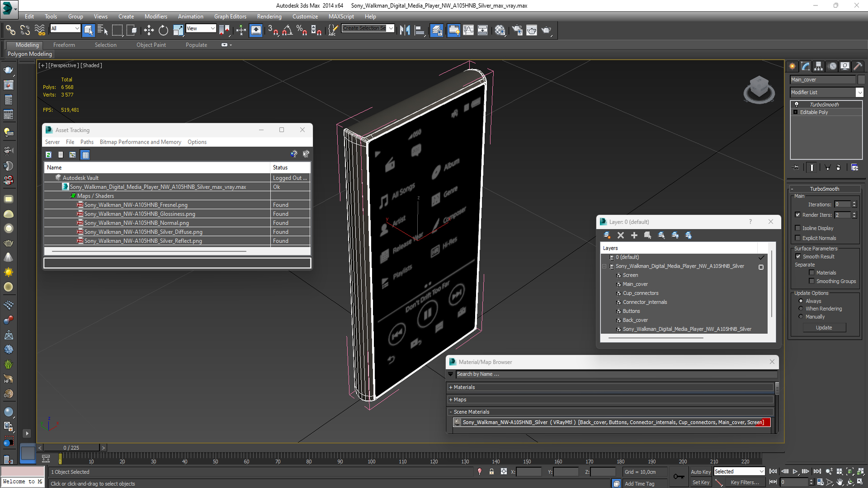Image resolution: width=868 pixels, height=488 pixels.
Task: Open Render Setup teapot icon
Action: click(x=517, y=30)
